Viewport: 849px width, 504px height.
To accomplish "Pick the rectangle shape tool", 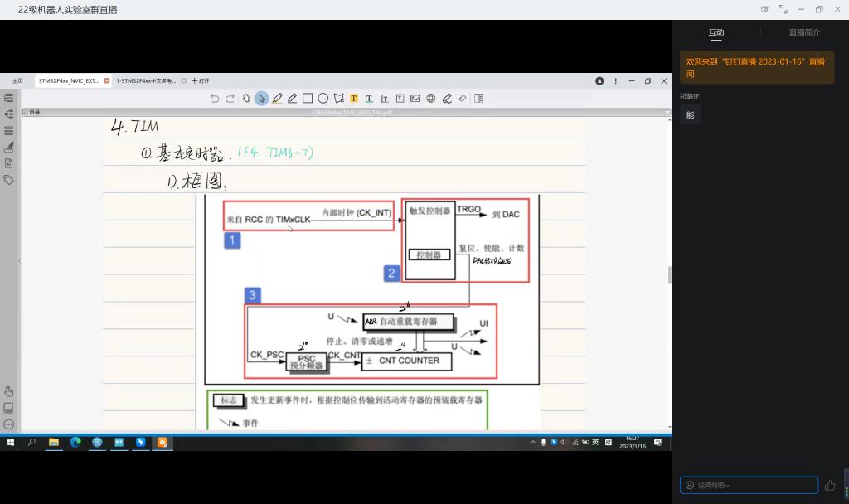I will click(308, 98).
